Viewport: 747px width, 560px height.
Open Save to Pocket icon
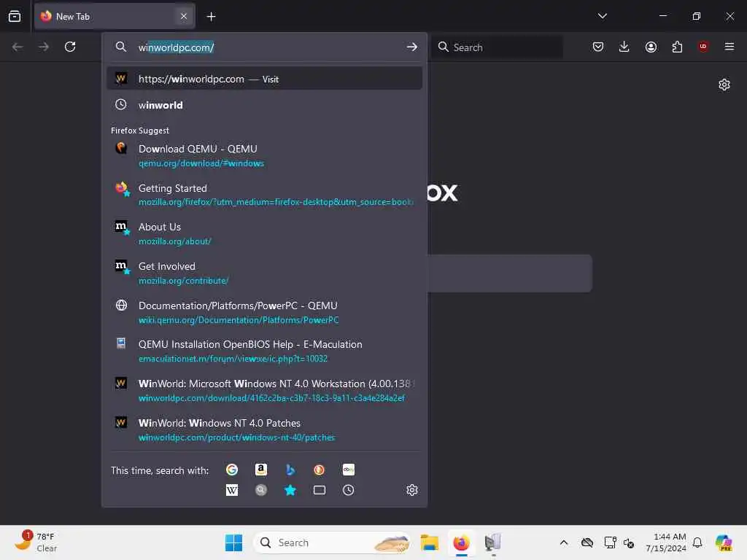[598, 47]
